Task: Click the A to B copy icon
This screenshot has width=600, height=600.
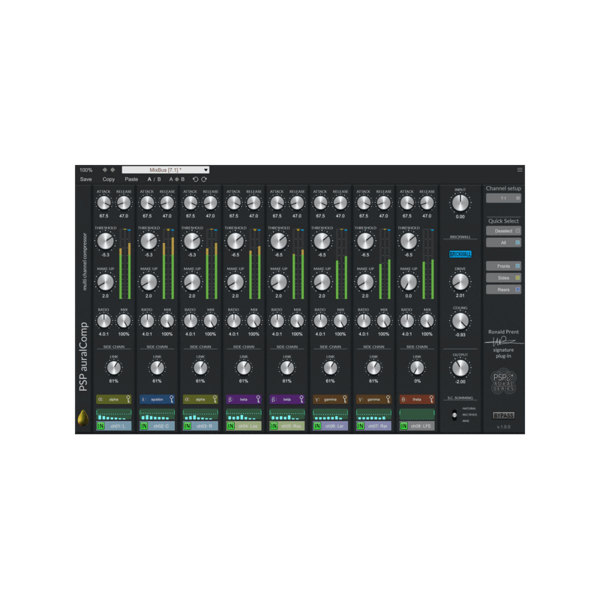Action: click(177, 179)
